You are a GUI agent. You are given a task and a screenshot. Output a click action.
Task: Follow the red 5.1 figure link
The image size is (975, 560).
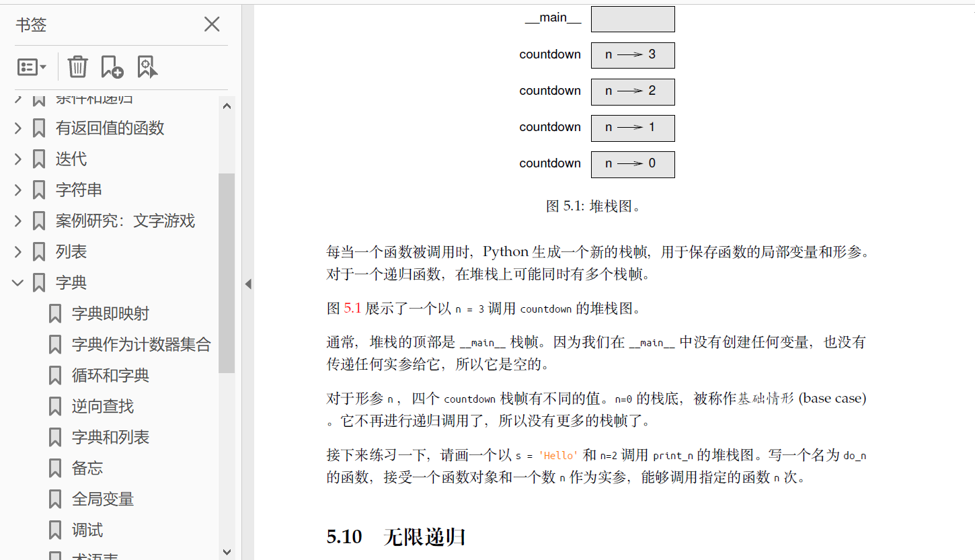(352, 309)
